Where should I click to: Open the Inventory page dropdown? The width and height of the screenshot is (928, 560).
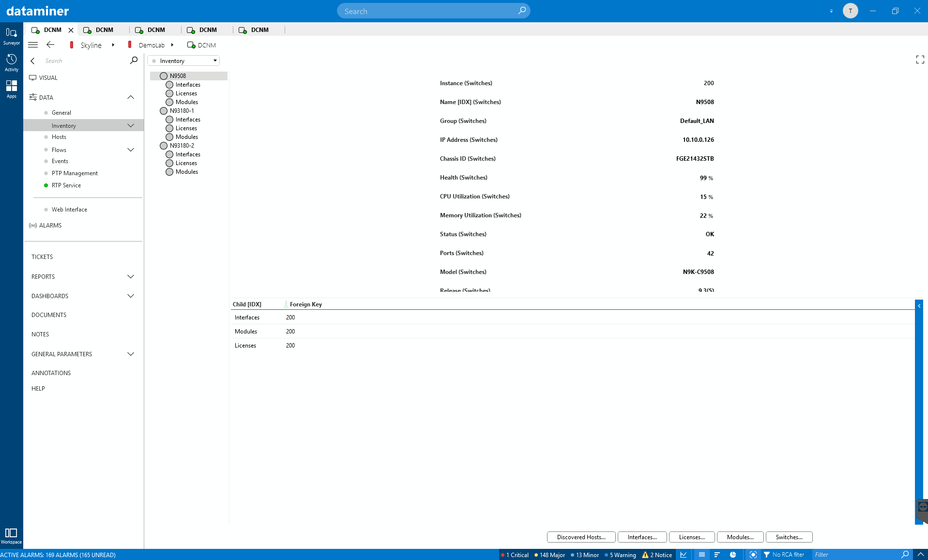click(183, 61)
